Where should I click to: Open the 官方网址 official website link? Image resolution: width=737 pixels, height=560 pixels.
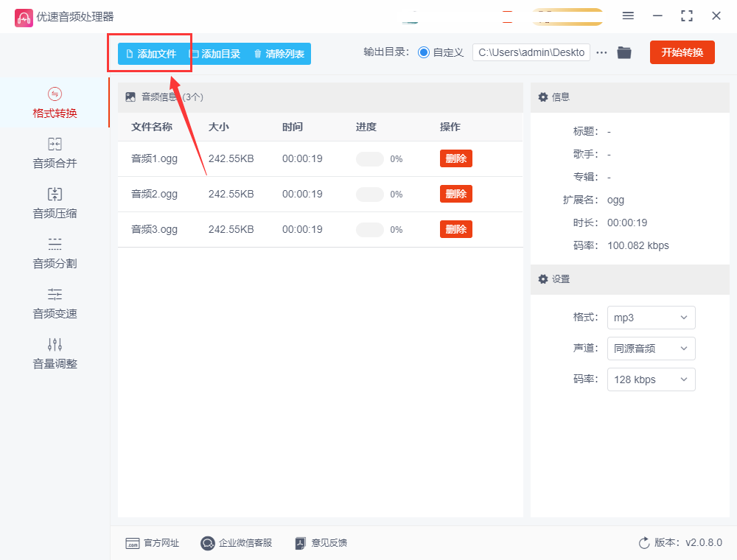pos(153,543)
